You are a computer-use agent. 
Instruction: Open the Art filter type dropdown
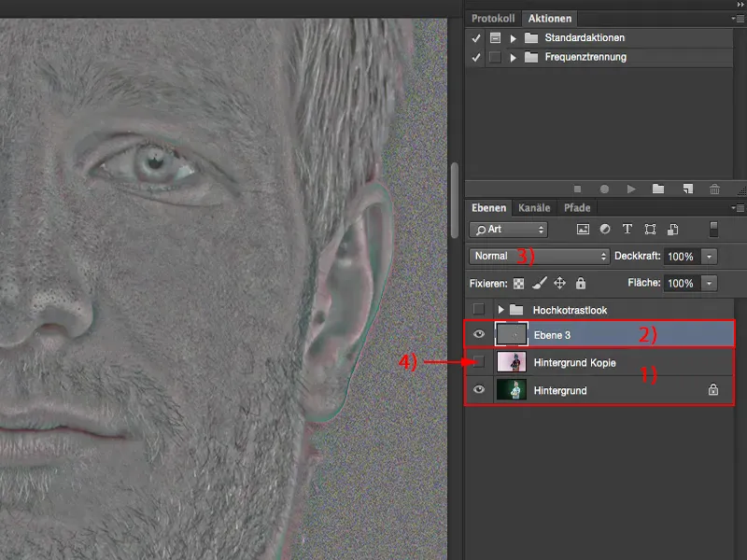tap(508, 230)
